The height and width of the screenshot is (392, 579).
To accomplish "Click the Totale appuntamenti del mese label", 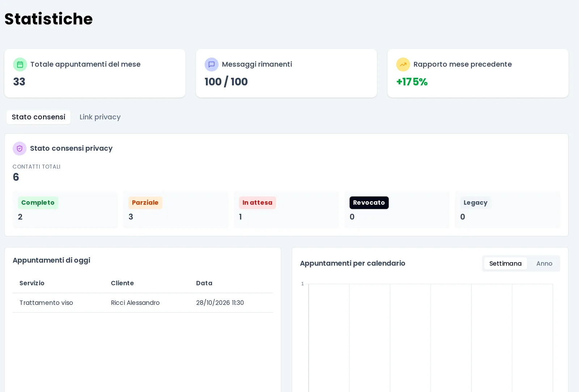I will point(85,64).
